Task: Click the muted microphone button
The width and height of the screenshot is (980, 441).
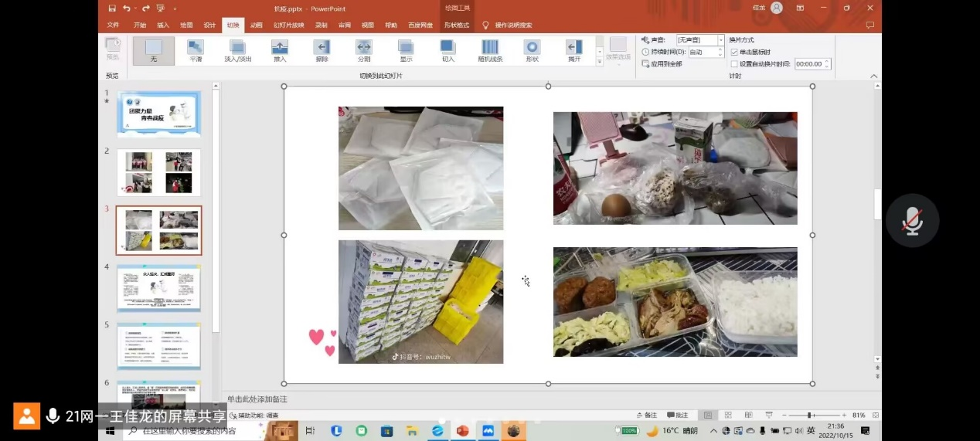Action: coord(912,221)
